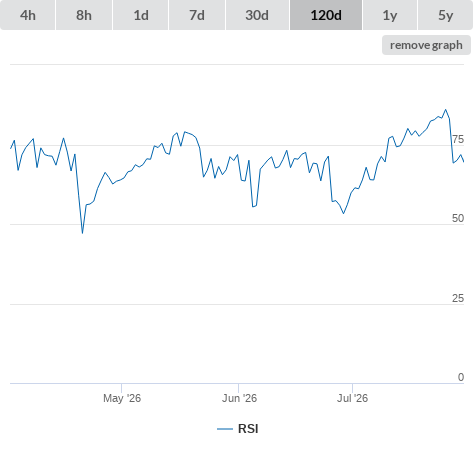Click the 0 level axis label
The height and width of the screenshot is (455, 474).
click(x=461, y=377)
